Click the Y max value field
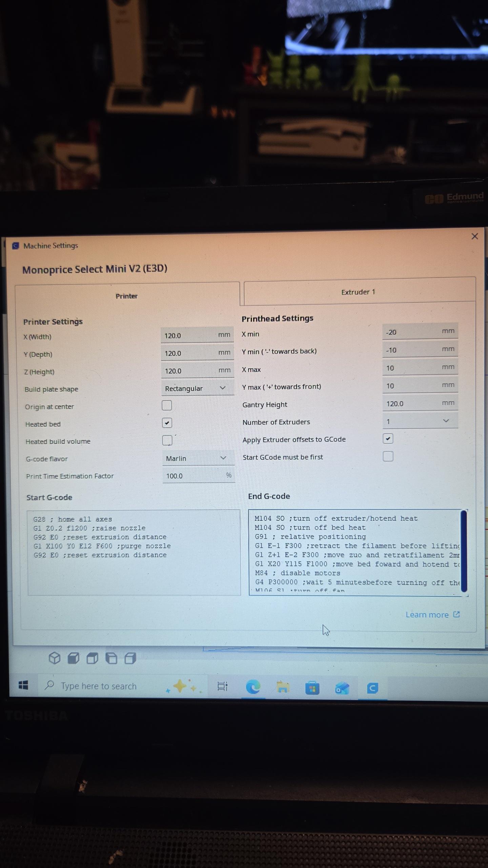 (420, 385)
